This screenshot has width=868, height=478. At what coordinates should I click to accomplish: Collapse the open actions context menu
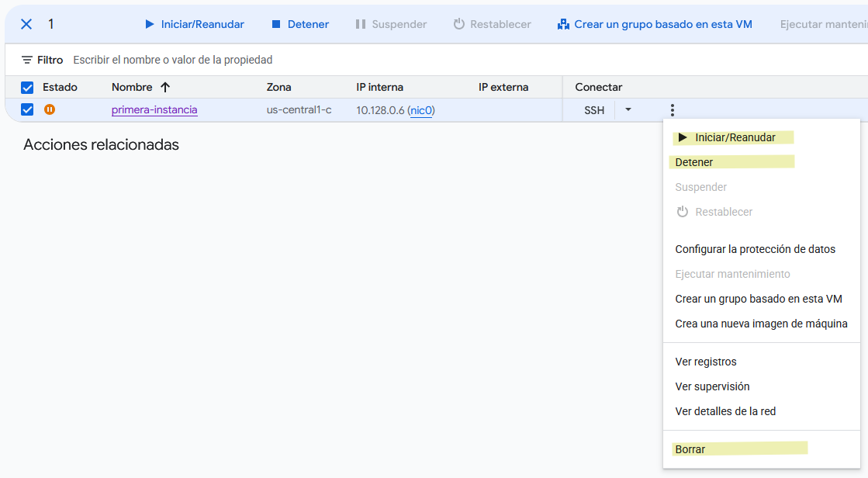click(672, 109)
